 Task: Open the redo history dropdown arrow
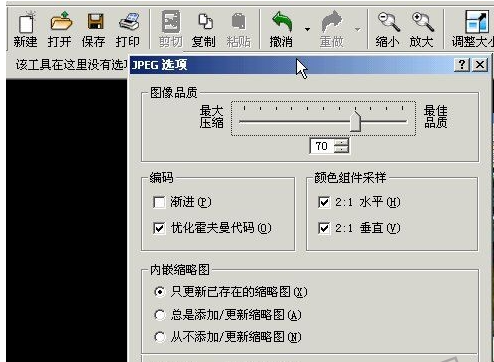[357, 29]
